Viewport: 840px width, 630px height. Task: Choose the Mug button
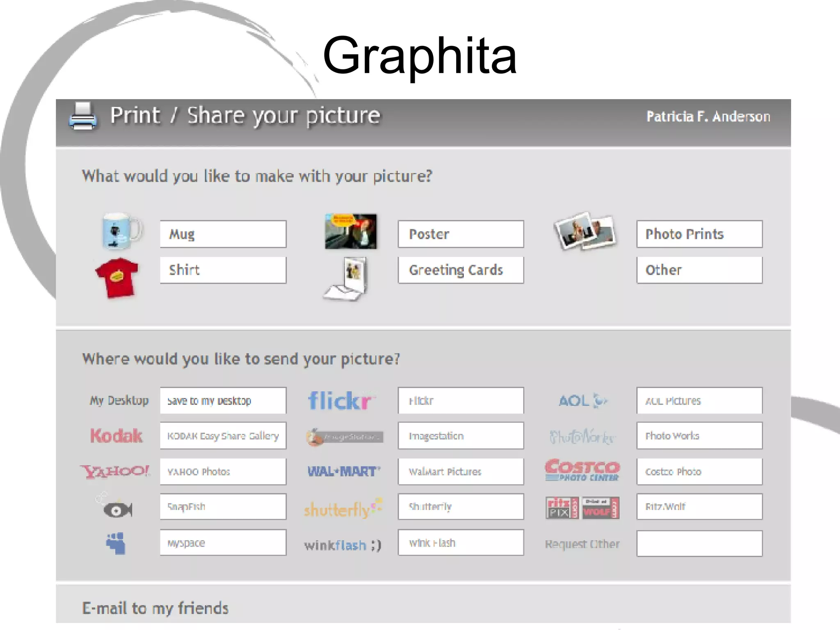pyautogui.click(x=223, y=234)
